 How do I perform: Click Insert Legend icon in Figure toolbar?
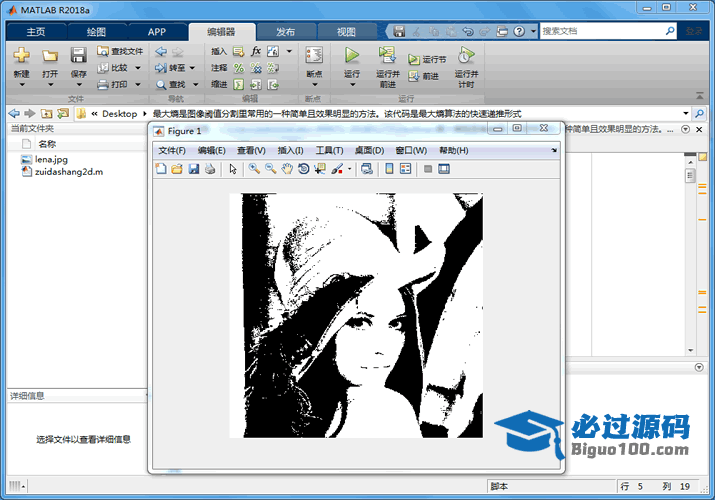click(x=405, y=169)
